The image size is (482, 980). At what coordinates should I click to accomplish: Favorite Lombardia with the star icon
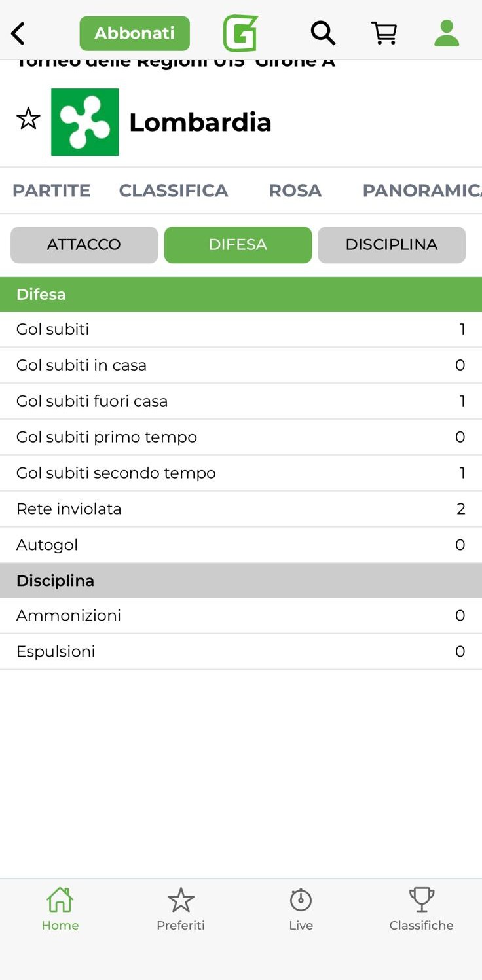pyautogui.click(x=28, y=119)
